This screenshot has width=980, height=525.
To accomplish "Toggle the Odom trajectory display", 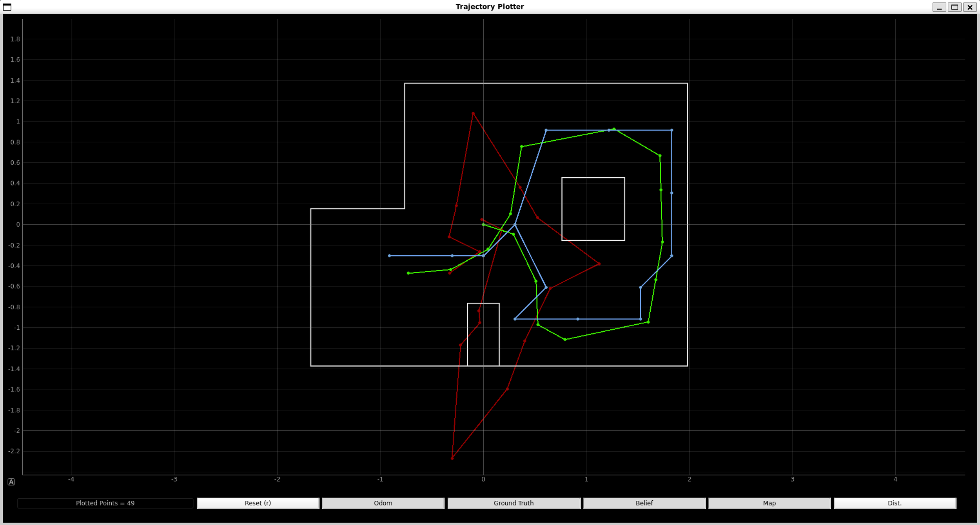I will 383,503.
